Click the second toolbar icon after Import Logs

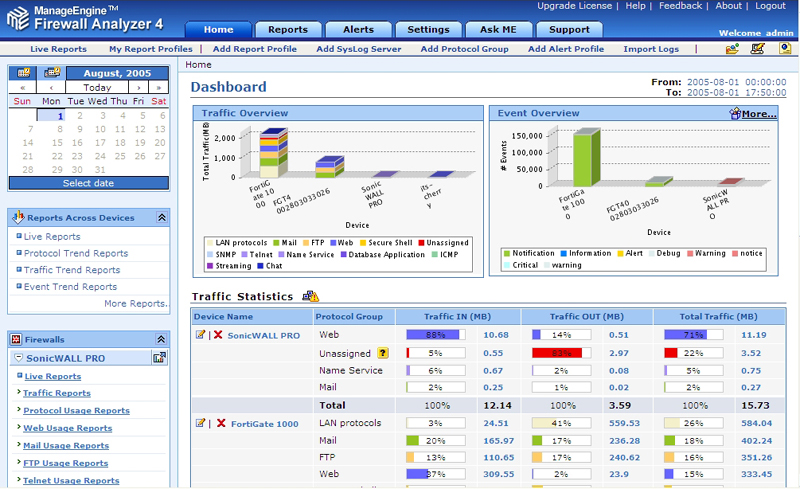[x=758, y=48]
